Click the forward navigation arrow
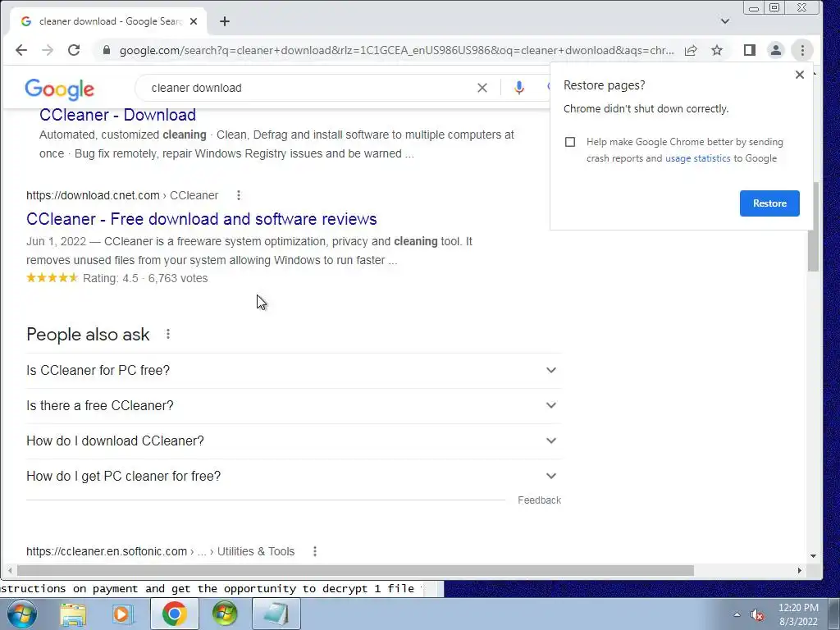 (x=48, y=50)
